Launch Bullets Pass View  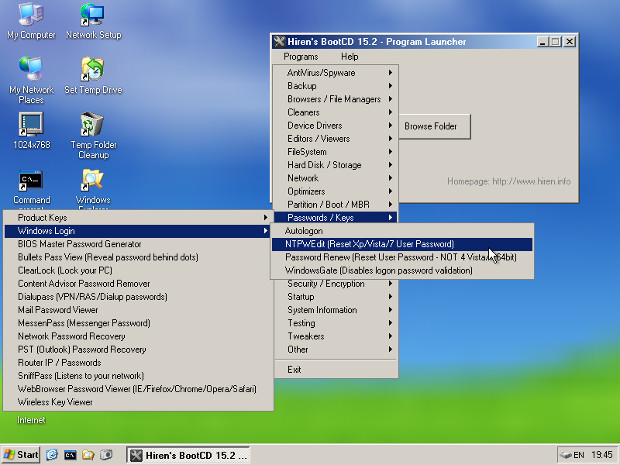(138, 257)
